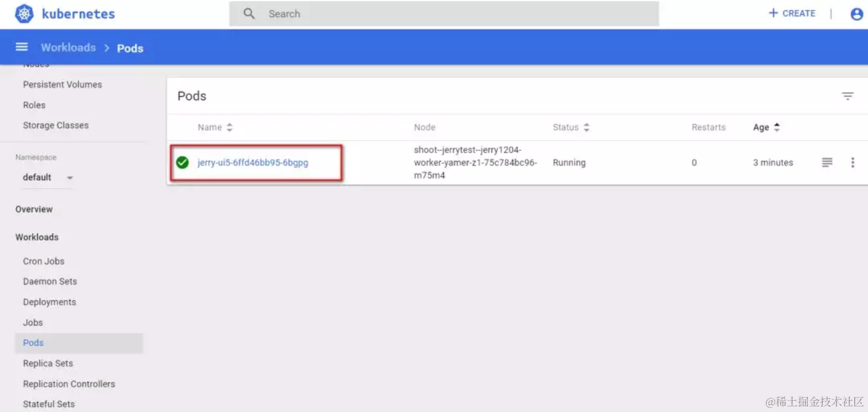This screenshot has width=868, height=412.
Task: Click the green running status check icon
Action: [182, 162]
